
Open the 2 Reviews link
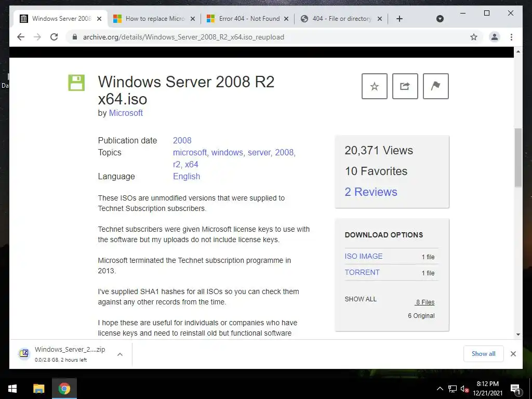point(371,192)
